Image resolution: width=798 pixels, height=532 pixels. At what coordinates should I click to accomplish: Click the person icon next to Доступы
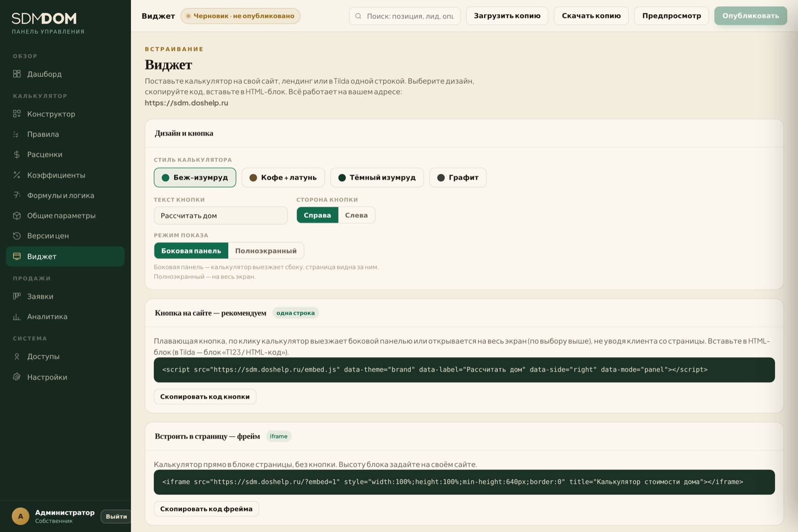(17, 356)
